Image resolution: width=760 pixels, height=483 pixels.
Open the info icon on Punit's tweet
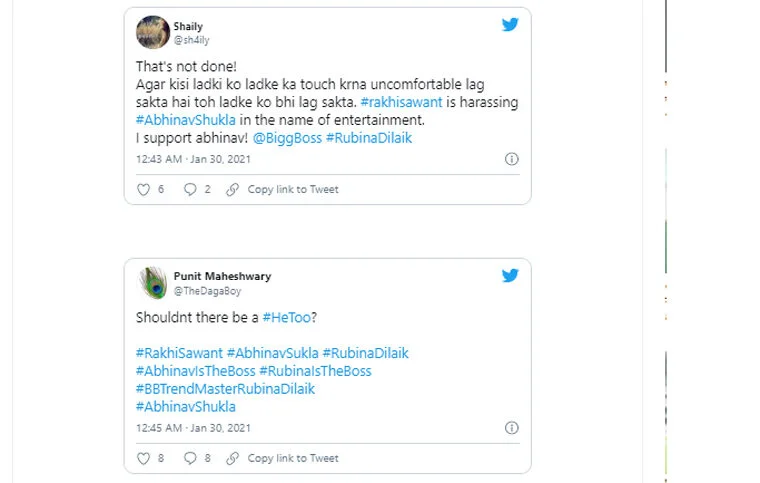pos(511,428)
